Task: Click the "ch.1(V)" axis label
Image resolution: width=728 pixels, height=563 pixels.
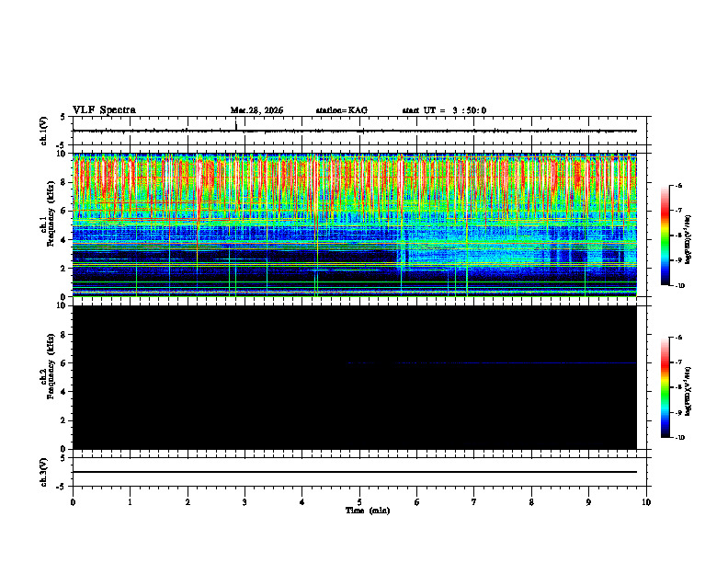Action: tap(44, 131)
